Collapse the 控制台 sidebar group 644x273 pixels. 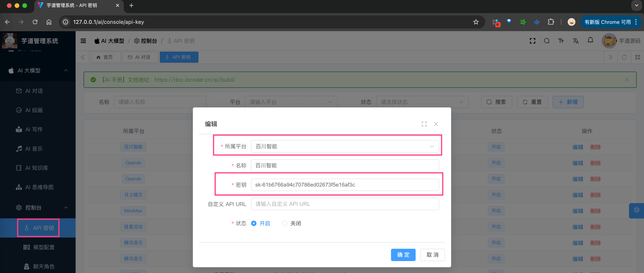(x=38, y=208)
